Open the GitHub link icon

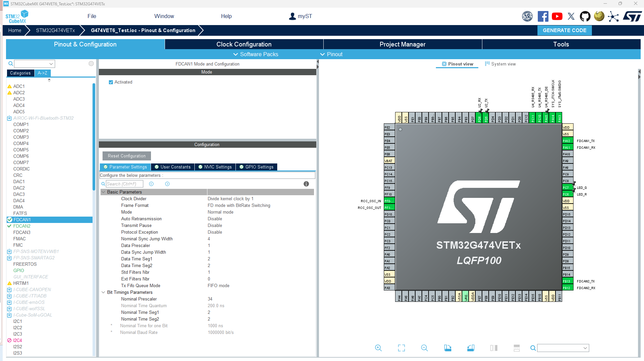(x=585, y=16)
